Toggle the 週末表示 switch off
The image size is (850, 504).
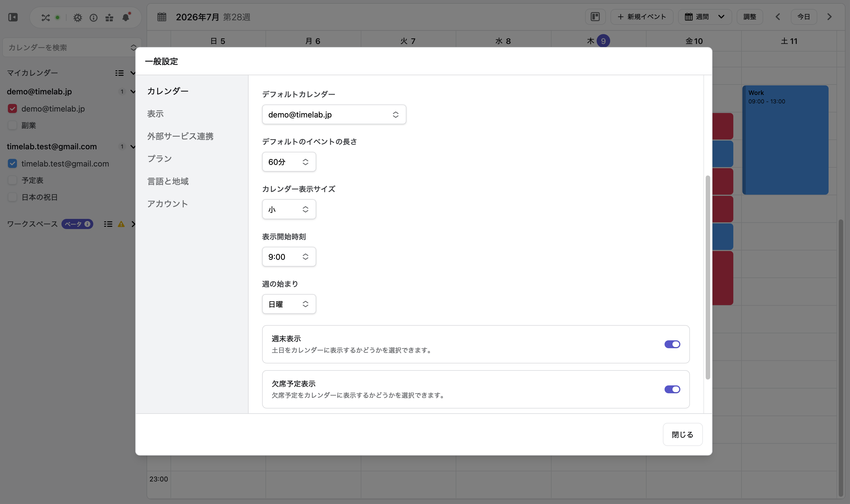[672, 344]
